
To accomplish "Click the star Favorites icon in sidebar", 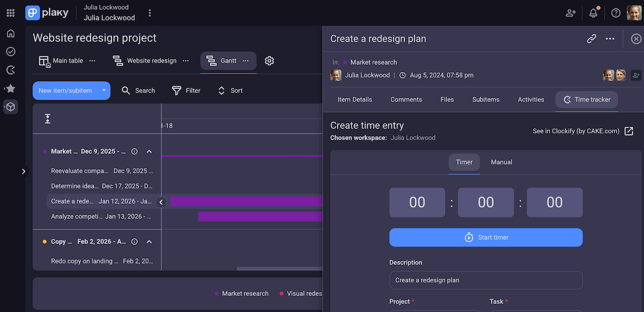I will coord(10,88).
